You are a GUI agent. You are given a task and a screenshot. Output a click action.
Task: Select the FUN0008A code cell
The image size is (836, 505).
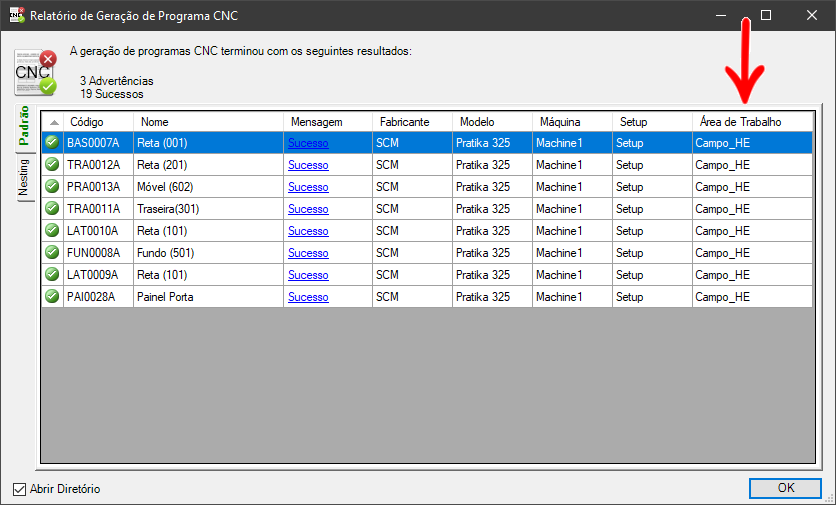[98, 253]
